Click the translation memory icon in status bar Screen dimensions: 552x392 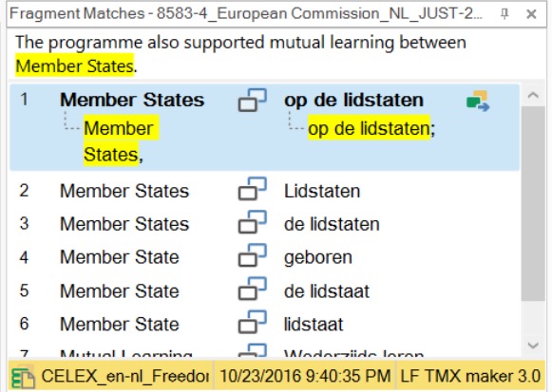point(23,377)
